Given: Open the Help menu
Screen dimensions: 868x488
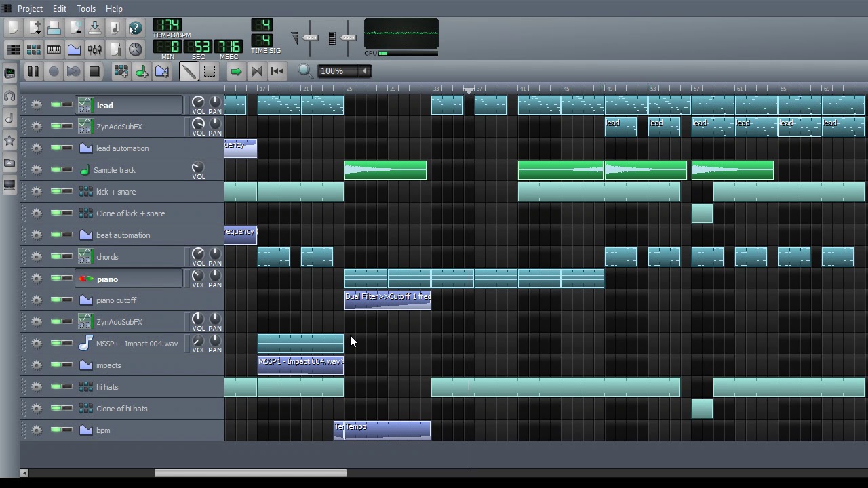Looking at the screenshot, I should click(114, 9).
